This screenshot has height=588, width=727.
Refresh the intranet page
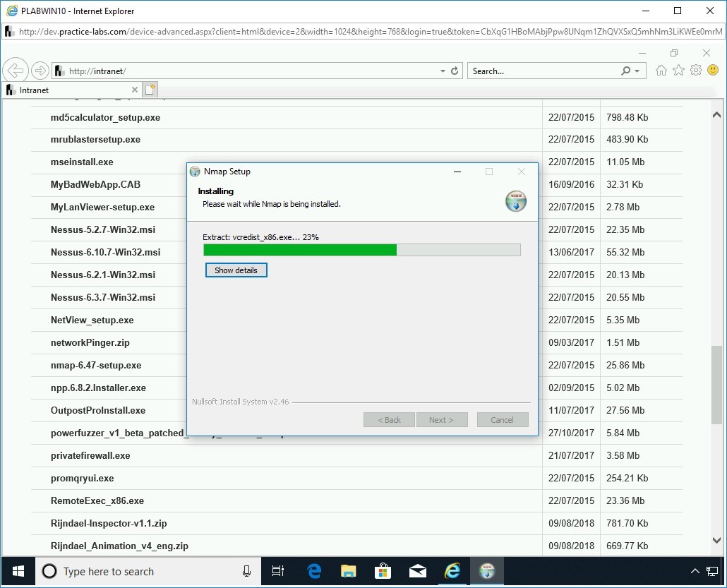pos(455,71)
